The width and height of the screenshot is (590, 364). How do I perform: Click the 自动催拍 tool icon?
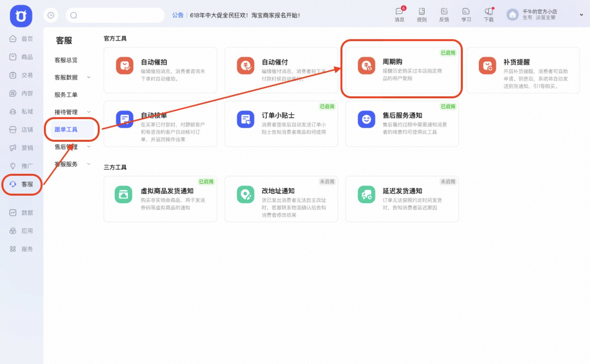[125, 66]
